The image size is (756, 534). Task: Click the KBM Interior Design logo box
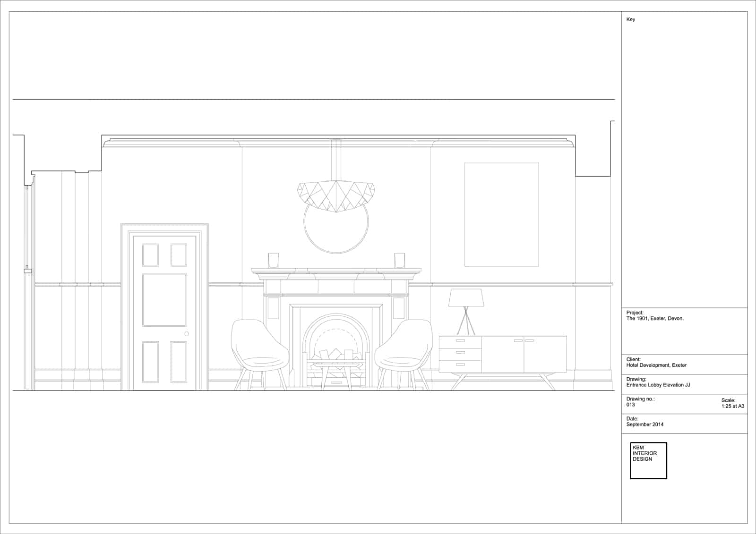pos(648,460)
